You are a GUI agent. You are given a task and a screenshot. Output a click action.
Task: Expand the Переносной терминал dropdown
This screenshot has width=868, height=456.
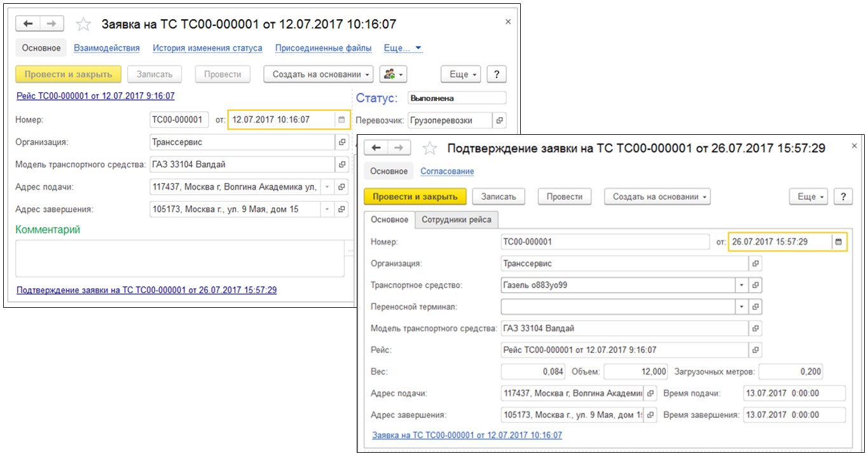coord(741,307)
